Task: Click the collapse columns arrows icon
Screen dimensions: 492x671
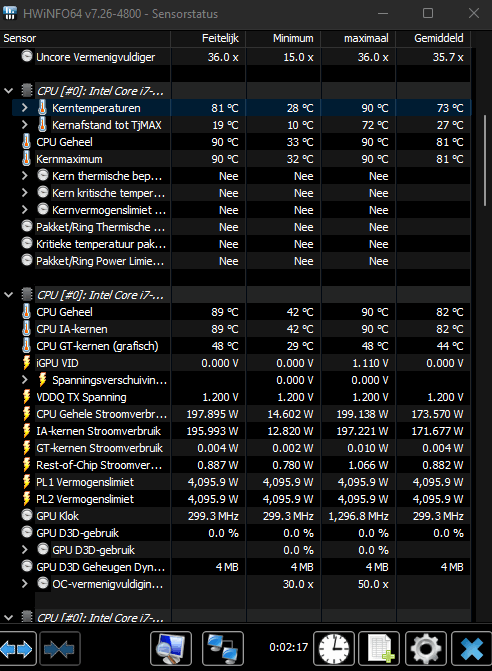Action: pos(59,649)
